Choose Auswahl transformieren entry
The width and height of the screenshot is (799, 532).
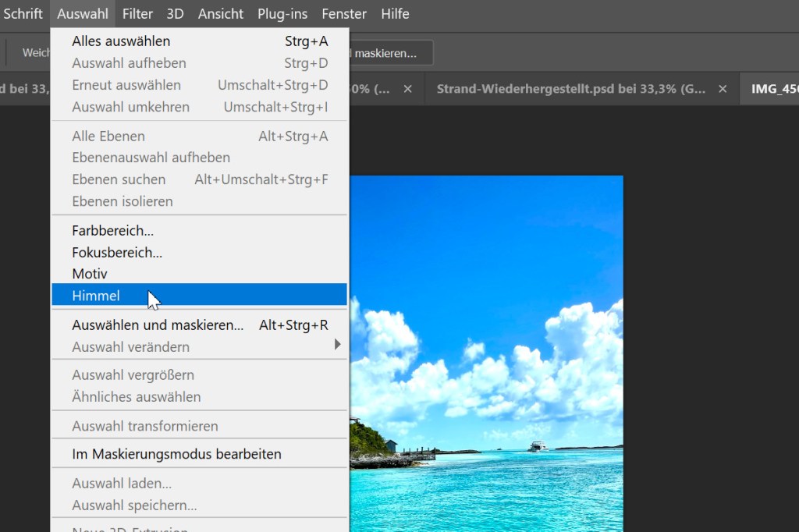tap(199, 426)
